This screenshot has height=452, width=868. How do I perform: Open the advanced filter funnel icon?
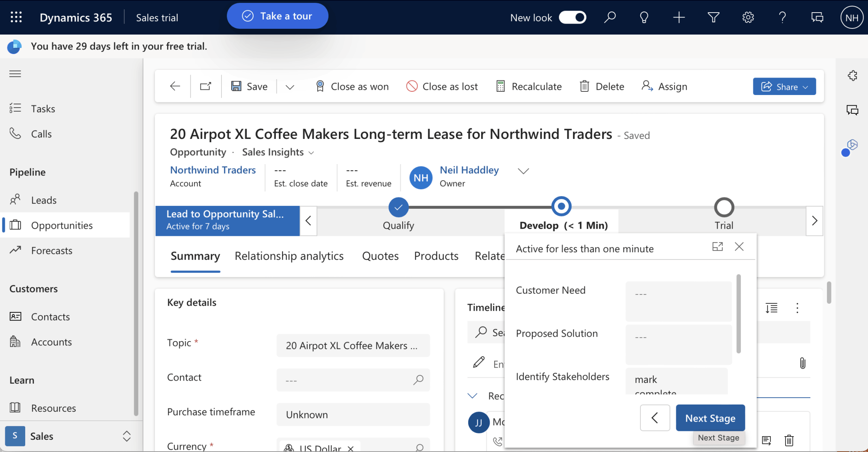tap(713, 17)
